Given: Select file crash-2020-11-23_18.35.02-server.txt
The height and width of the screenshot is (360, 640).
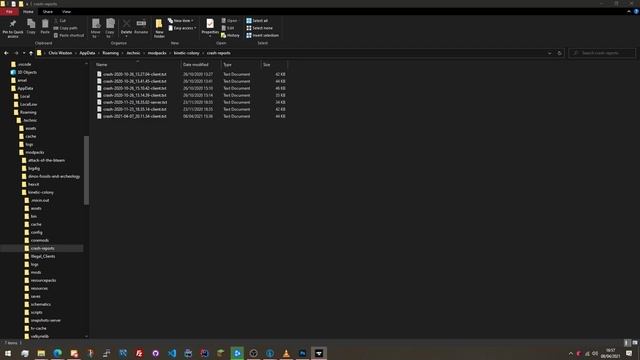Looking at the screenshot, I should coord(135,102).
